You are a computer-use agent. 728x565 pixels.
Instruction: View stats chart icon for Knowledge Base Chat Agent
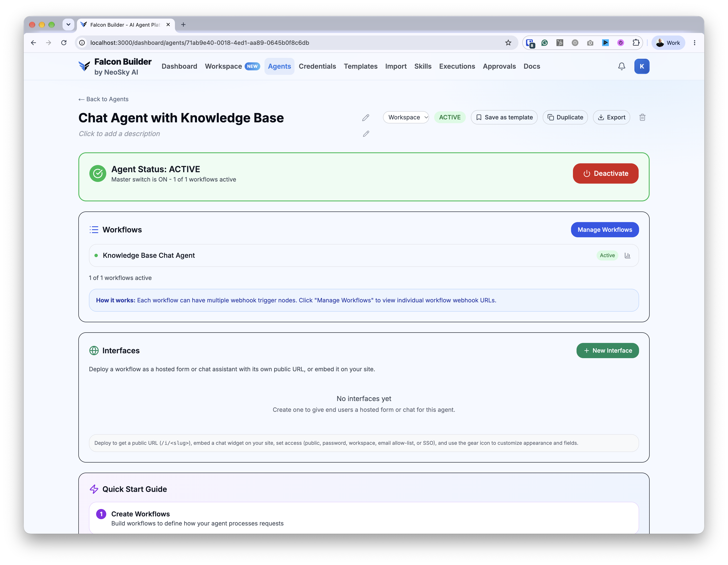(x=627, y=255)
